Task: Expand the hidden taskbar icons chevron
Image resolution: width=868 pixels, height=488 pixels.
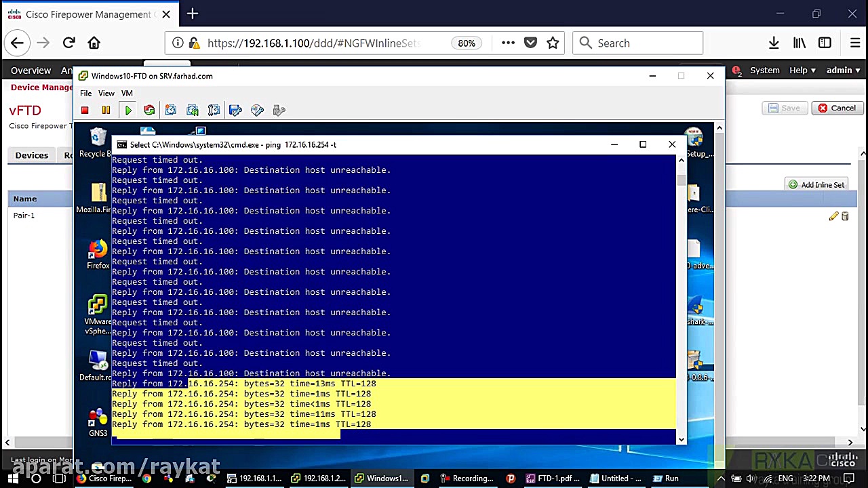Action: pyautogui.click(x=720, y=479)
